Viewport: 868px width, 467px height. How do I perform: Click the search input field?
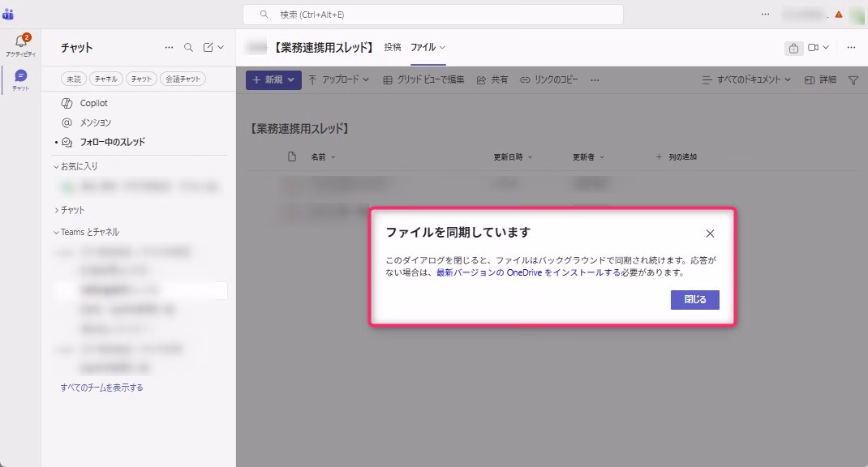433,15
